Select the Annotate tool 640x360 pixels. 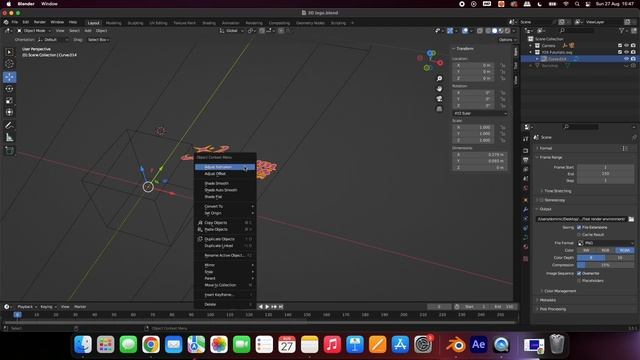pos(9,125)
